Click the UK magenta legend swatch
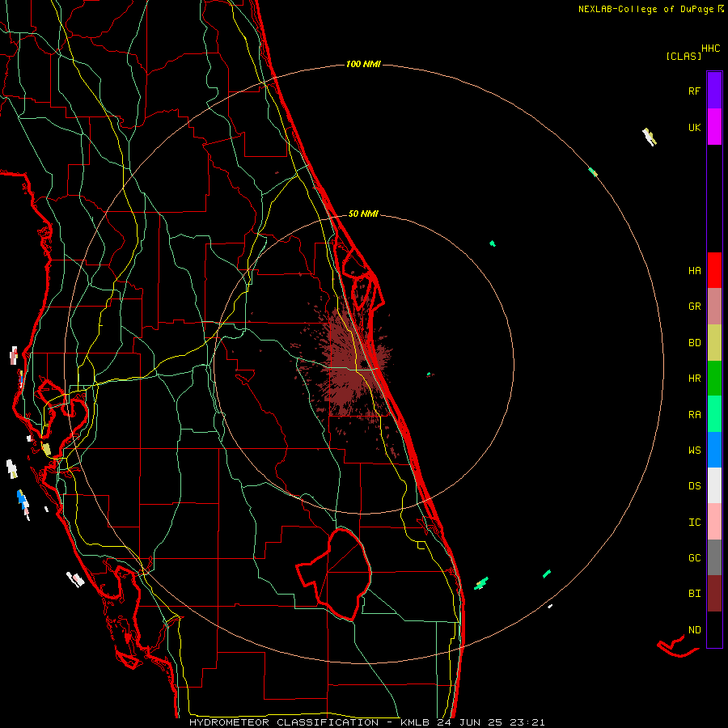Image resolution: width=728 pixels, height=728 pixels. [x=714, y=127]
